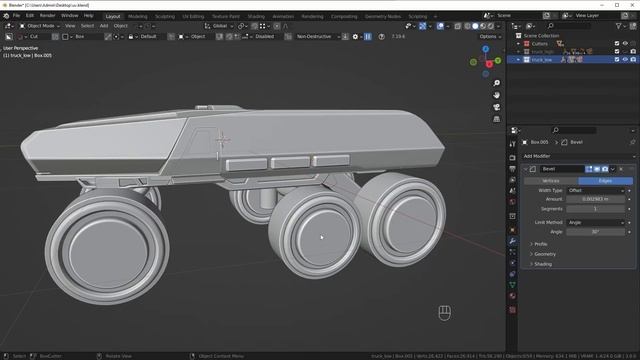Open the World properties tab icon
The height and width of the screenshot is (360, 640).
coord(512,202)
